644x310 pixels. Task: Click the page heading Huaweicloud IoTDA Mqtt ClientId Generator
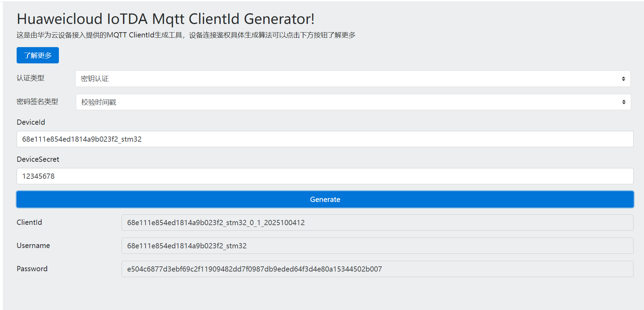166,19
